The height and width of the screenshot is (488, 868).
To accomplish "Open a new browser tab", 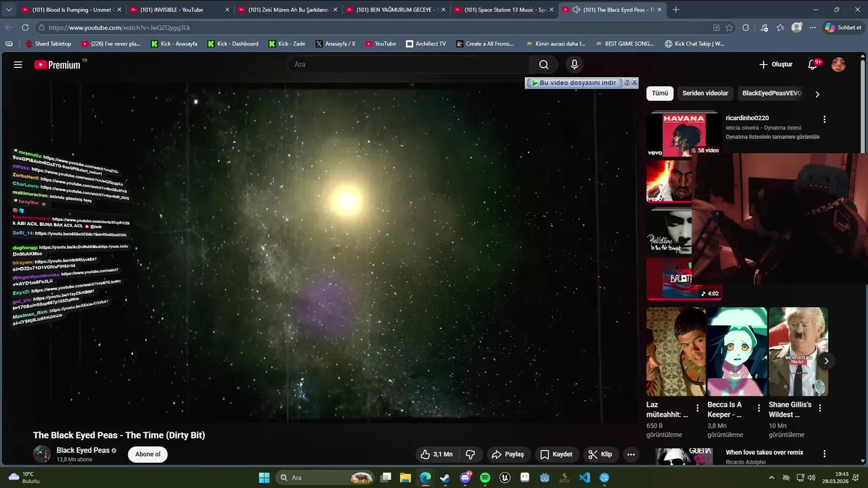I will click(x=675, y=9).
